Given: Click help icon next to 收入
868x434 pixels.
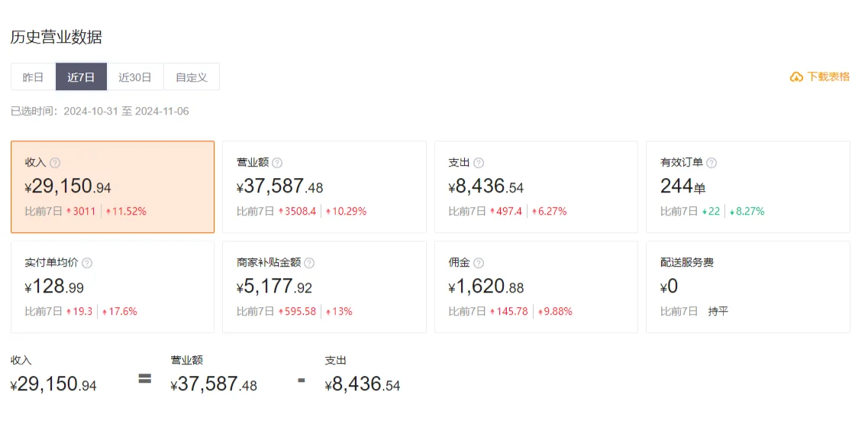Looking at the screenshot, I should [x=55, y=163].
